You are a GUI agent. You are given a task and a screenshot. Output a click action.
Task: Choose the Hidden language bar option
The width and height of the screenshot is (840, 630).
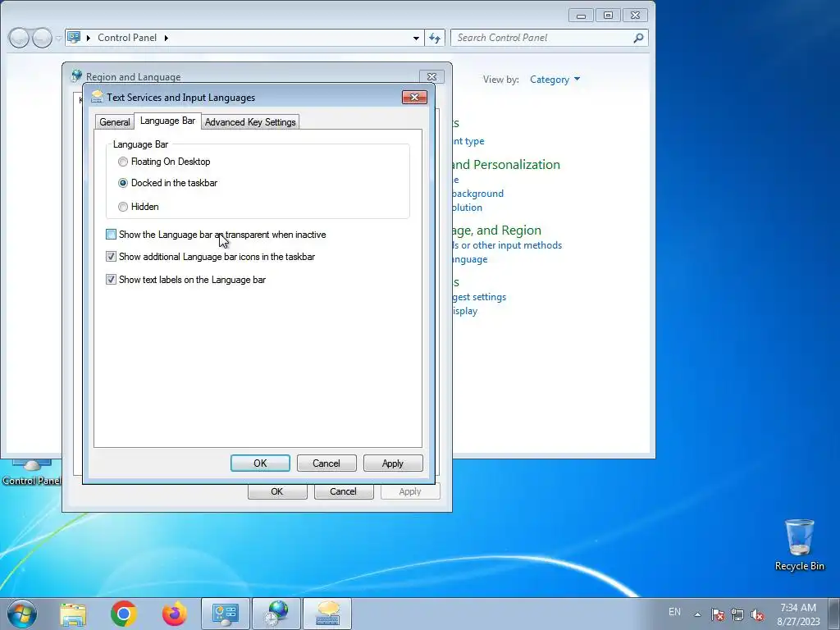click(x=123, y=206)
